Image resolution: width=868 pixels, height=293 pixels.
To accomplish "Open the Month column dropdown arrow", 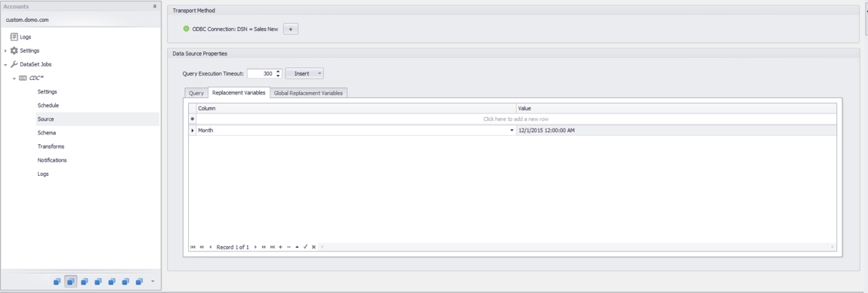I will click(511, 131).
